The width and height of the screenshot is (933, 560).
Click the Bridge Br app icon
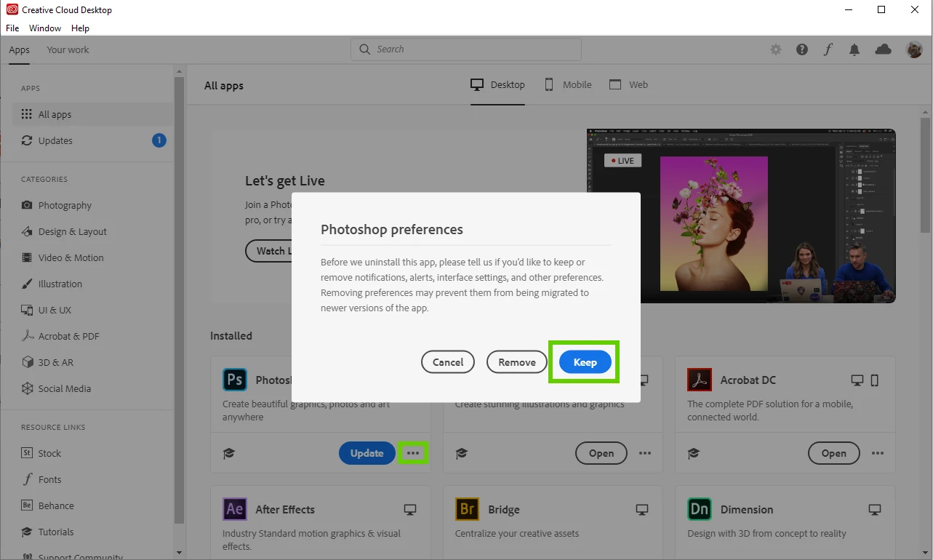click(467, 509)
